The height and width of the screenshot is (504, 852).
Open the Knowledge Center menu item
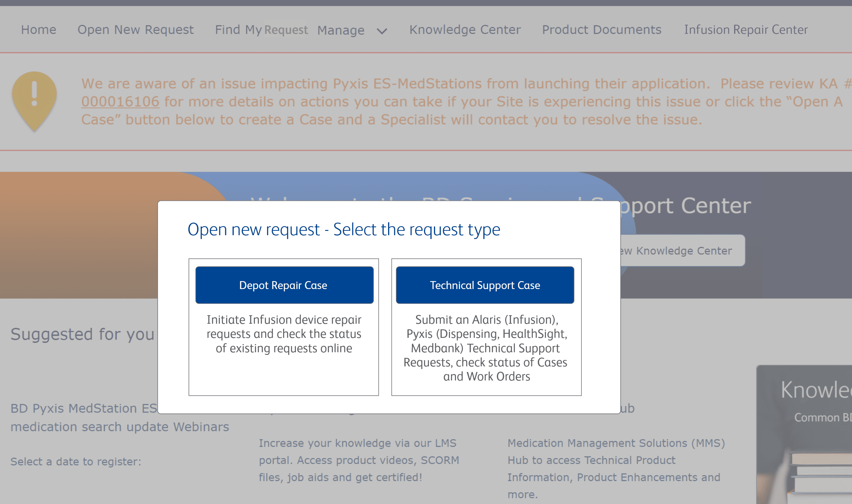pyautogui.click(x=465, y=30)
